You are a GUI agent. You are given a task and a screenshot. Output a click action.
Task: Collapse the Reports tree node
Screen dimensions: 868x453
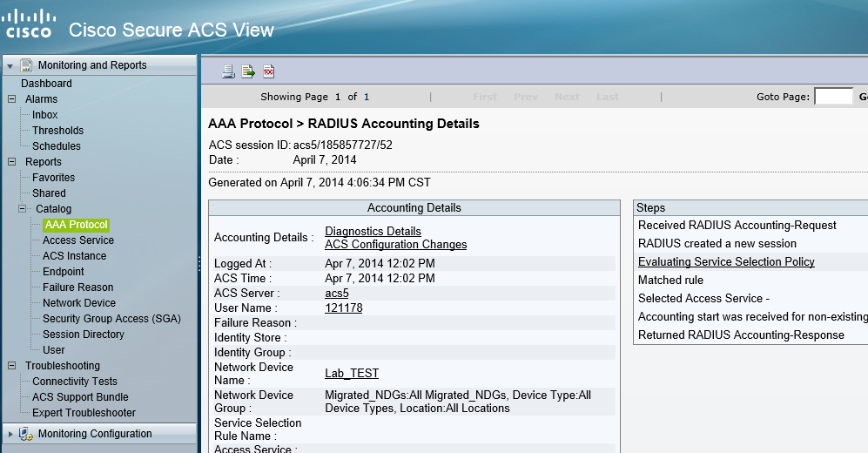pyautogui.click(x=11, y=162)
